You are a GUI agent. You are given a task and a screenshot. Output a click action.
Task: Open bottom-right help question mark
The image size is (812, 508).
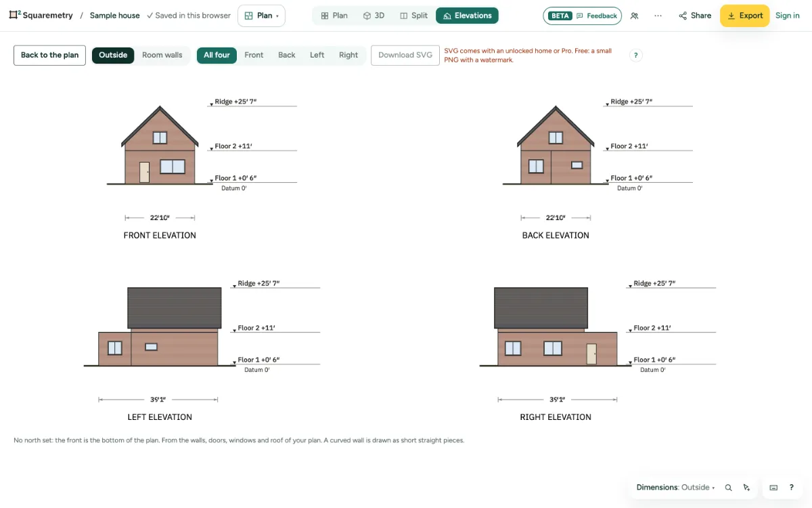click(x=791, y=488)
